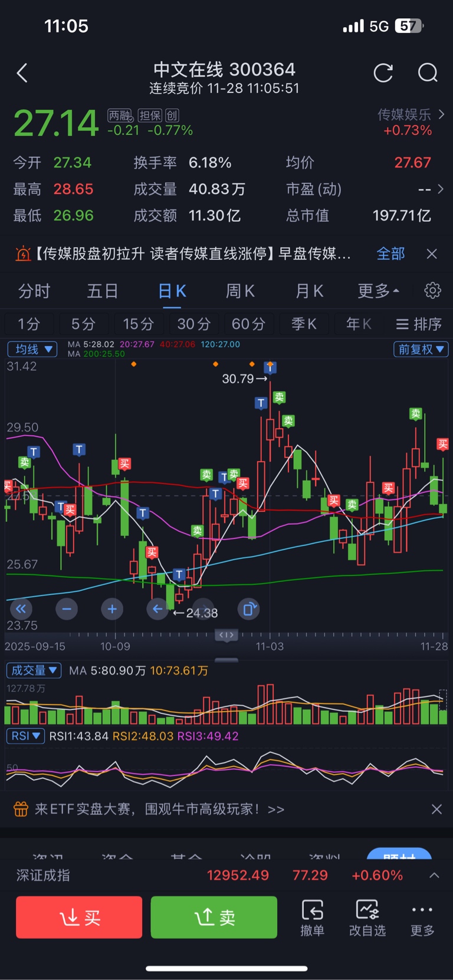Image resolution: width=453 pixels, height=980 pixels.
Task: Open 撤单 cancel order icon
Action: [x=312, y=918]
